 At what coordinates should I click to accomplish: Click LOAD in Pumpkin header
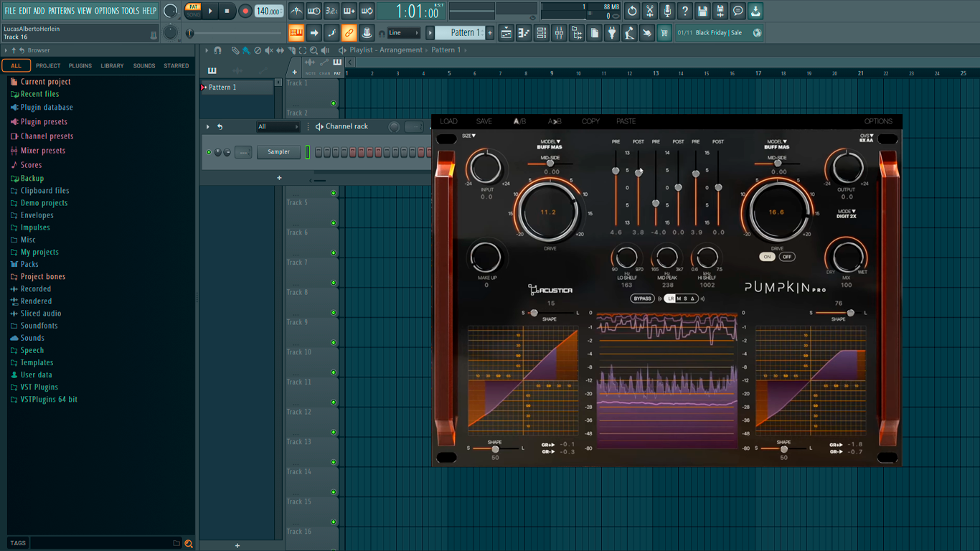(448, 121)
